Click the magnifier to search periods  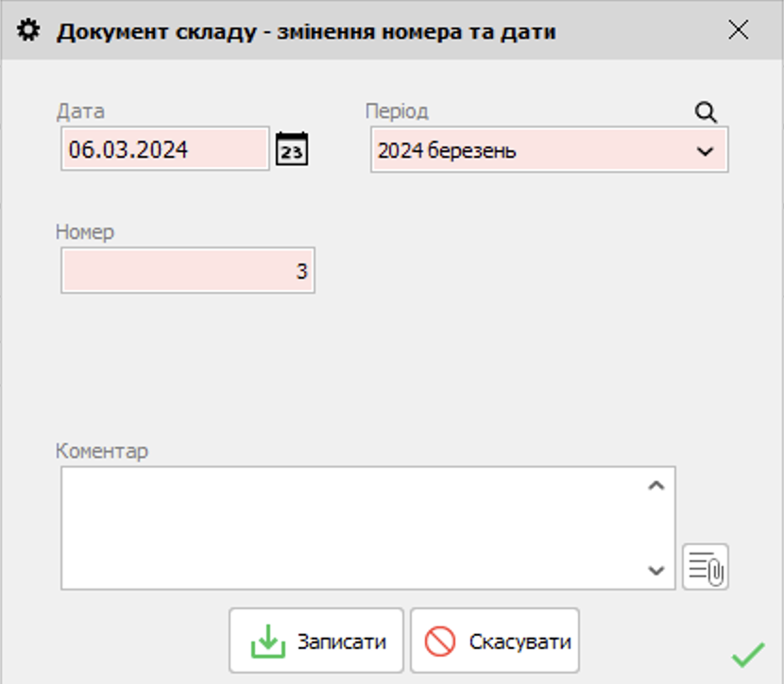705,112
